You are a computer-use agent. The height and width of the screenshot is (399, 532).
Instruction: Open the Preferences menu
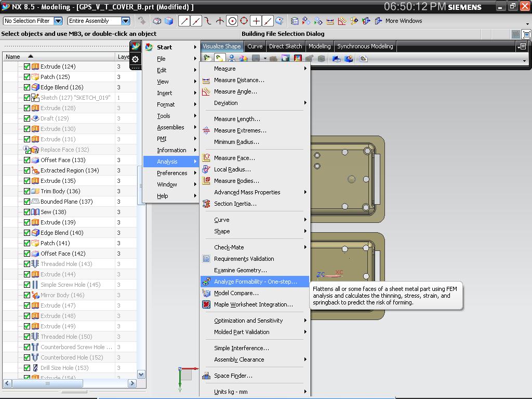click(171, 173)
